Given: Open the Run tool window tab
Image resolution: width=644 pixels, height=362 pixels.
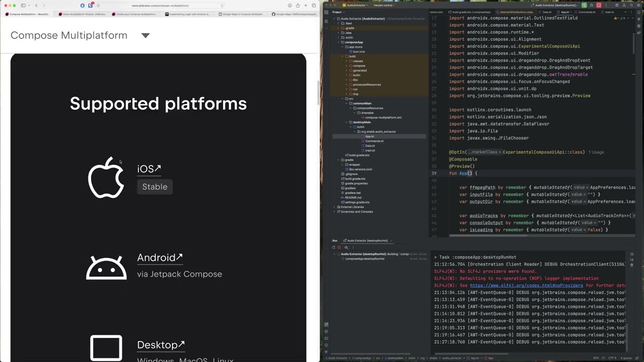Looking at the screenshot, I should [x=335, y=241].
